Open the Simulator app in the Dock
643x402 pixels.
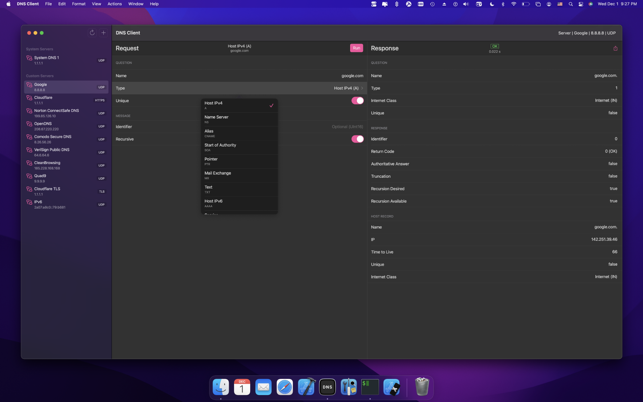point(391,387)
